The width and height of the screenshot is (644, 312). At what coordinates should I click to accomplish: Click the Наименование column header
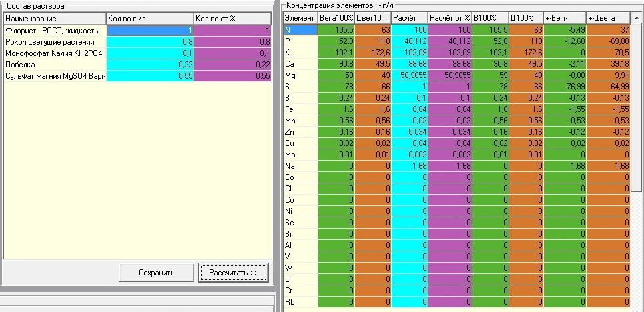pos(55,19)
